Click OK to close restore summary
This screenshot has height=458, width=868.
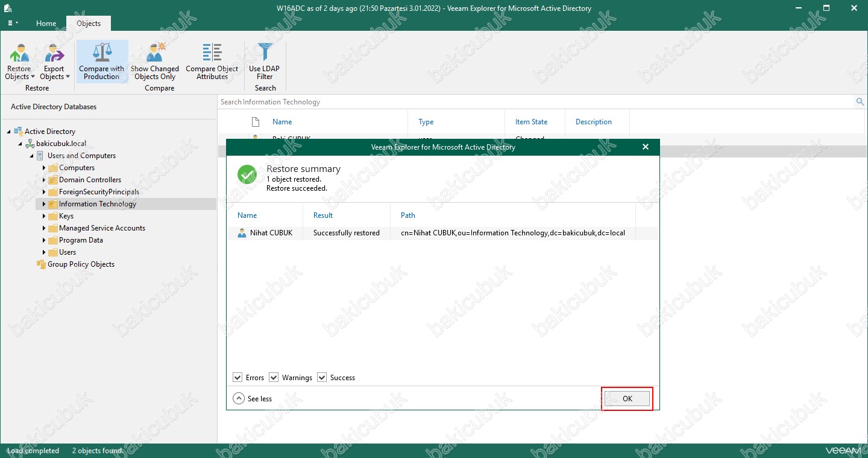pos(627,399)
